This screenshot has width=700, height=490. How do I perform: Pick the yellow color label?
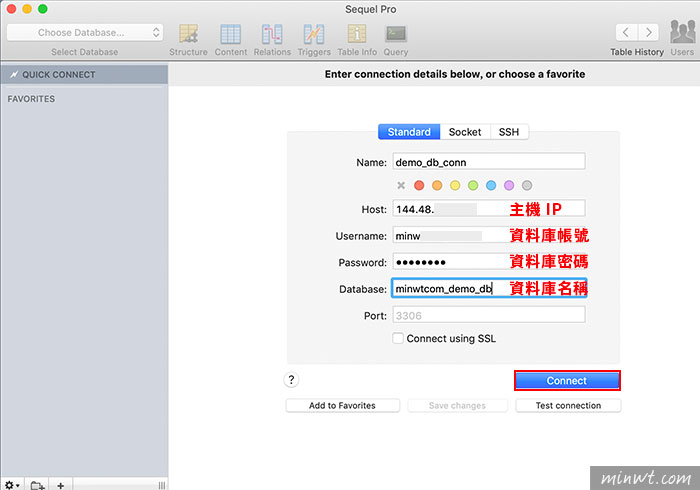click(x=455, y=185)
